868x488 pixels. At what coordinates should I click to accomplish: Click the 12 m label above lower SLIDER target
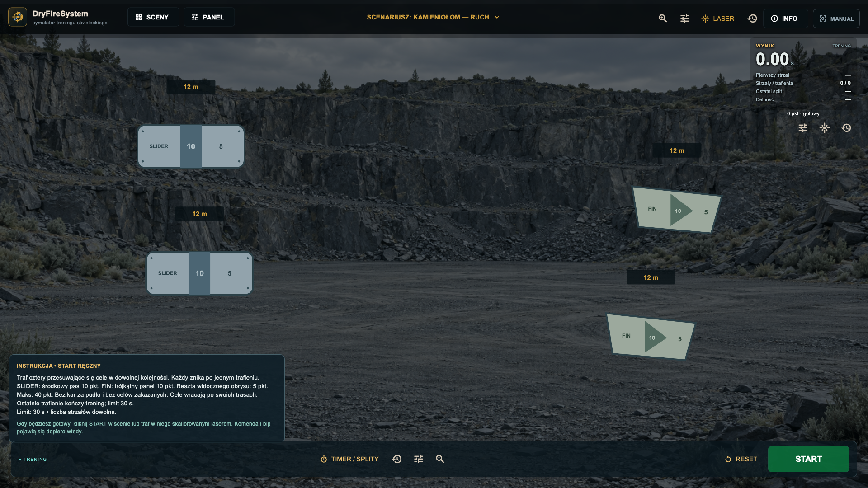pos(199,214)
